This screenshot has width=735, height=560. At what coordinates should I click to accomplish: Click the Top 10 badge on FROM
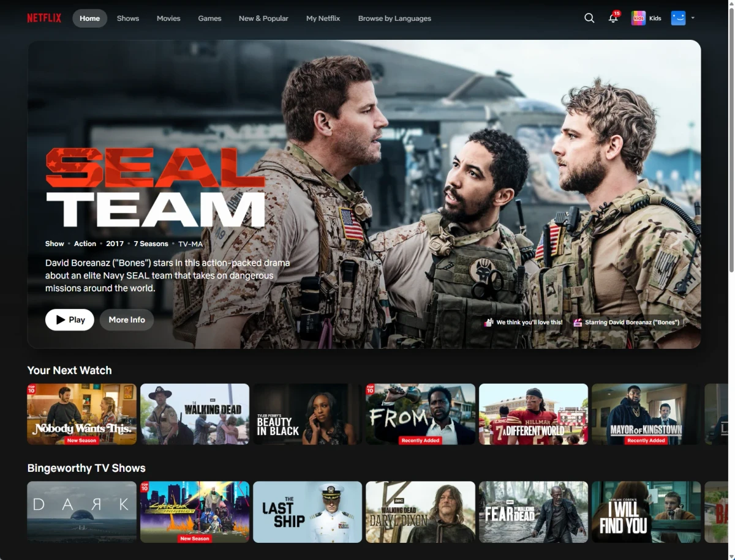[371, 389]
